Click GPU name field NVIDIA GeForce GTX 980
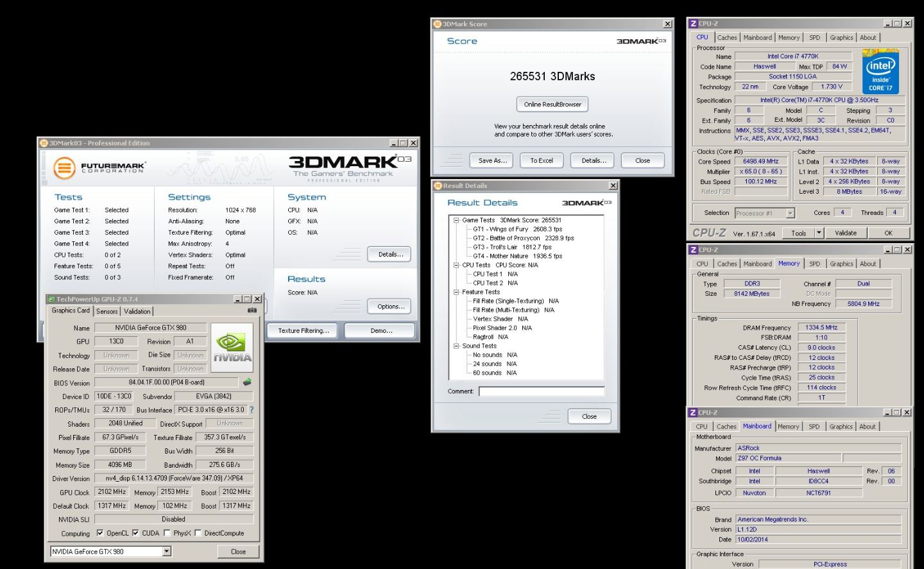 pyautogui.click(x=151, y=328)
